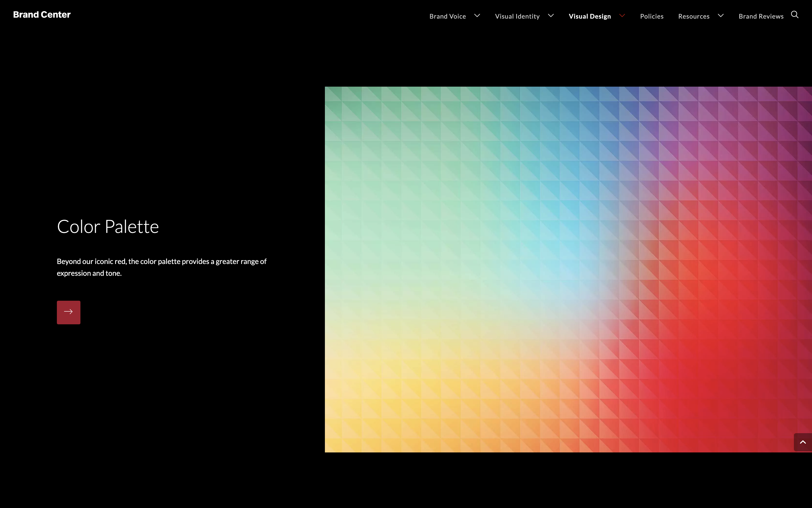Open the search magnifier icon
Viewport: 812px width, 508px height.
795,15
